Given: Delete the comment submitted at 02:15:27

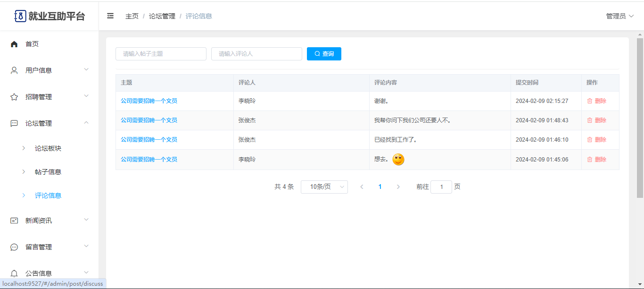Looking at the screenshot, I should [x=597, y=101].
